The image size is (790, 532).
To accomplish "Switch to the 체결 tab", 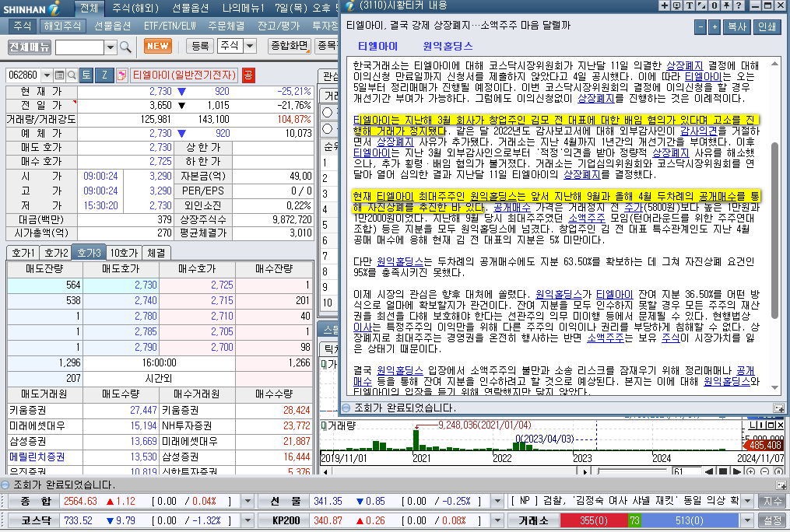I will point(156,253).
